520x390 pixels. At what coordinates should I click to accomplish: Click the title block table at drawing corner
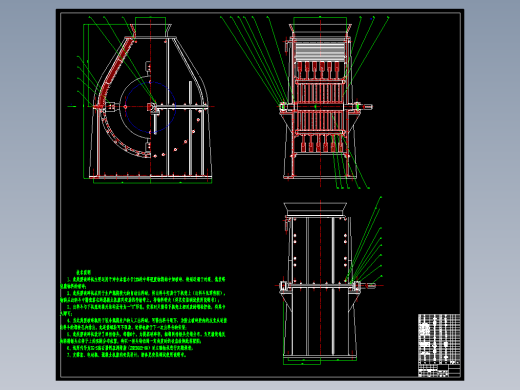(x=439, y=345)
